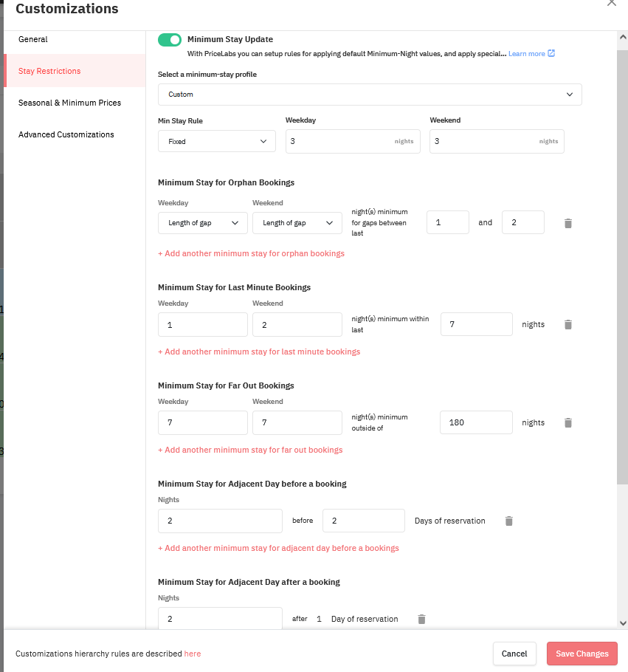Add another minimum stay for orphan bookings

point(251,253)
